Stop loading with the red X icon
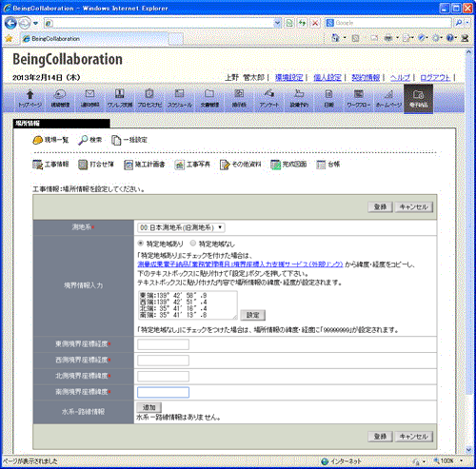The image size is (476, 469). coord(315,23)
